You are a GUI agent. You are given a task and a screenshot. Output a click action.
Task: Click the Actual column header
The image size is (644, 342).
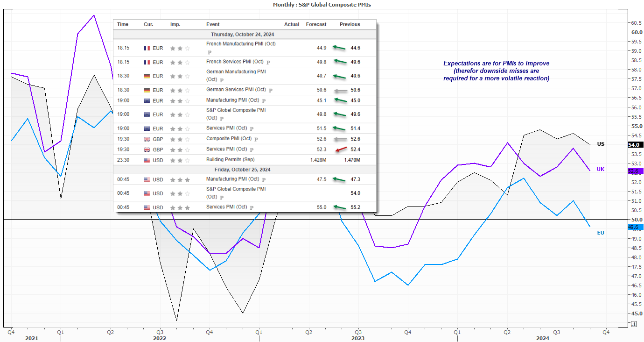click(x=292, y=24)
